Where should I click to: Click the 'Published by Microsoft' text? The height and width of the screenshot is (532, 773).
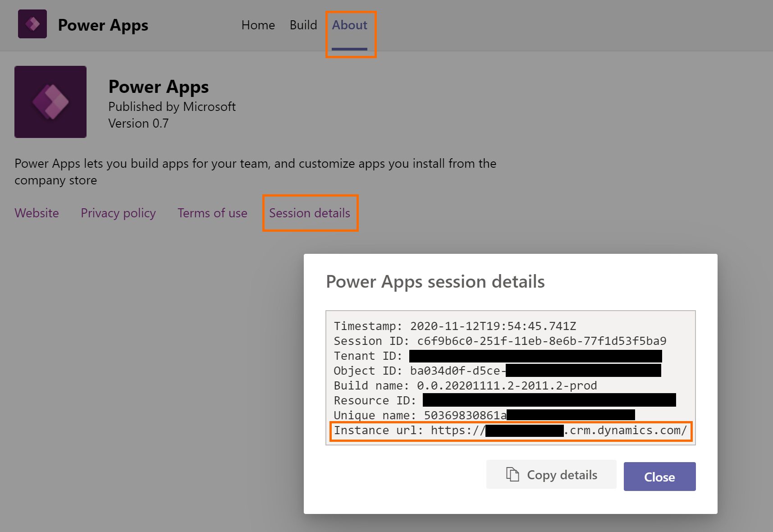(172, 106)
